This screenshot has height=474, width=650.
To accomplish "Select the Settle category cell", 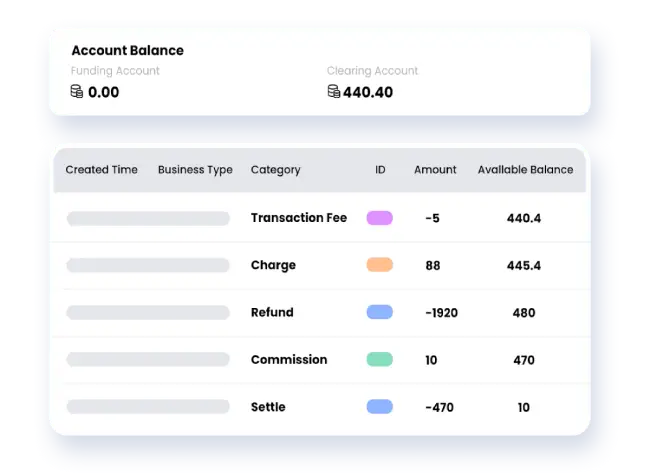I will pos(268,407).
